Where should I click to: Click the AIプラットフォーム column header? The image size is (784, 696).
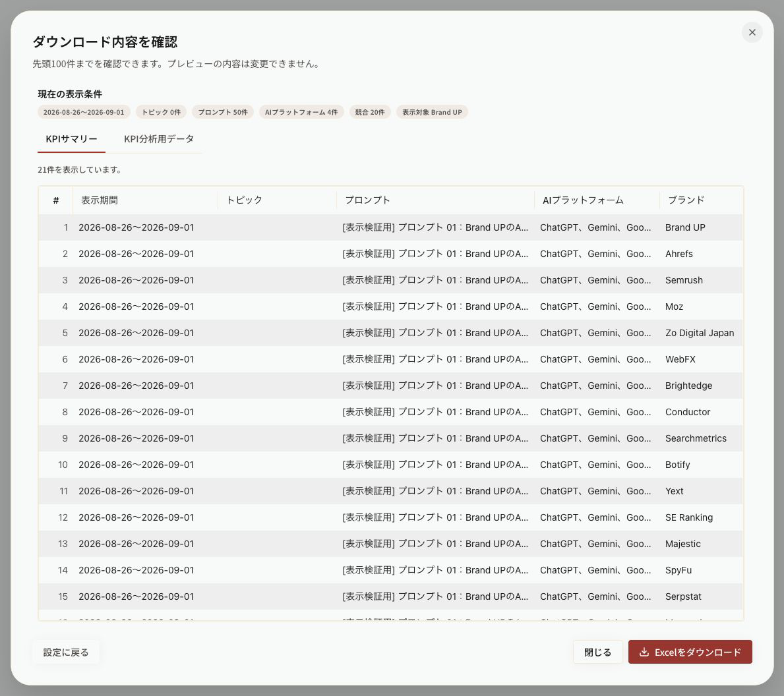(597, 200)
